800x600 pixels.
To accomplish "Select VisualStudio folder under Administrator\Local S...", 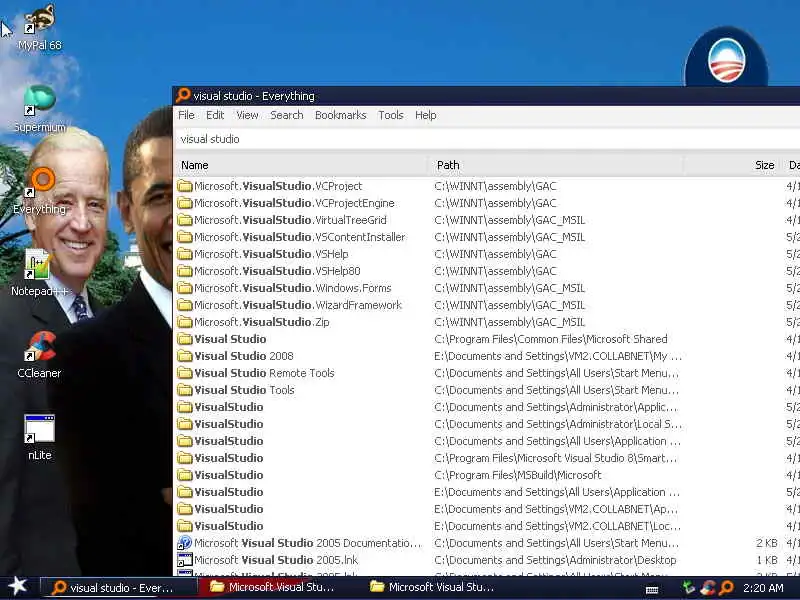I will click(x=229, y=424).
